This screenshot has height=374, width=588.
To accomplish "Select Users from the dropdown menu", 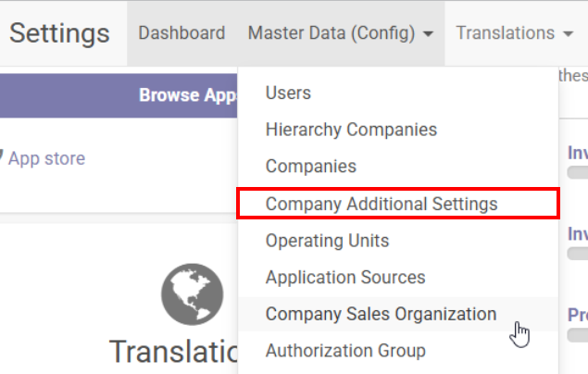I will click(x=288, y=93).
